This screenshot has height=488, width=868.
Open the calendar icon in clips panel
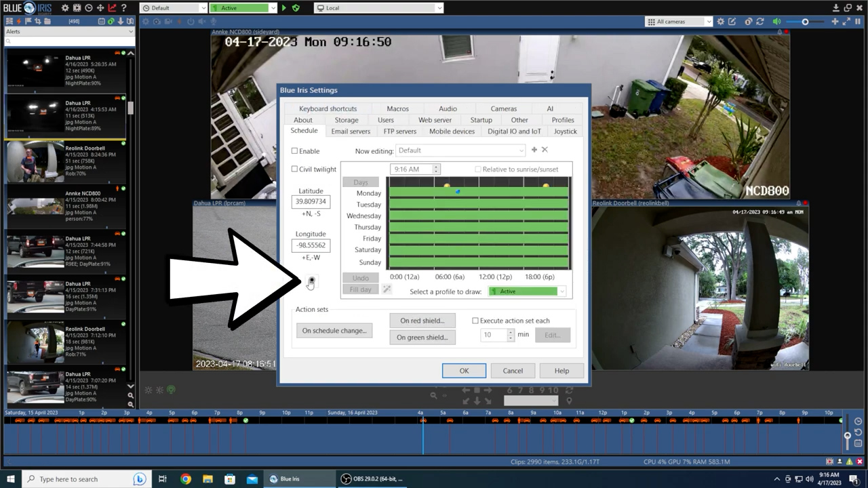tap(101, 22)
